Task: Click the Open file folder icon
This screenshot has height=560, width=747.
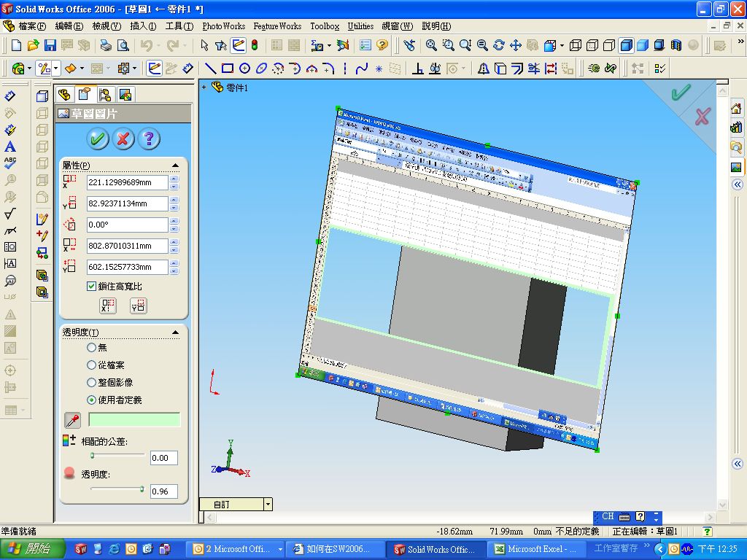Action: 33,45
